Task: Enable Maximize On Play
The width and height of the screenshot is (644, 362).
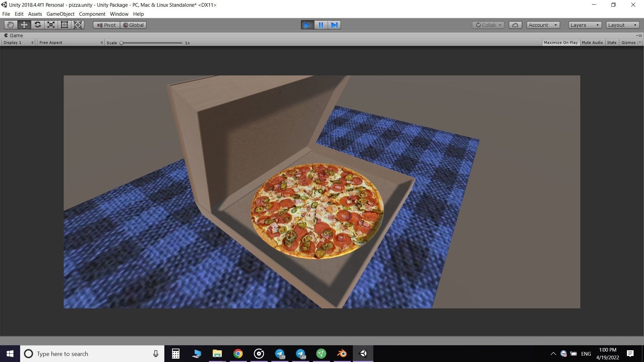Action: tap(561, 42)
